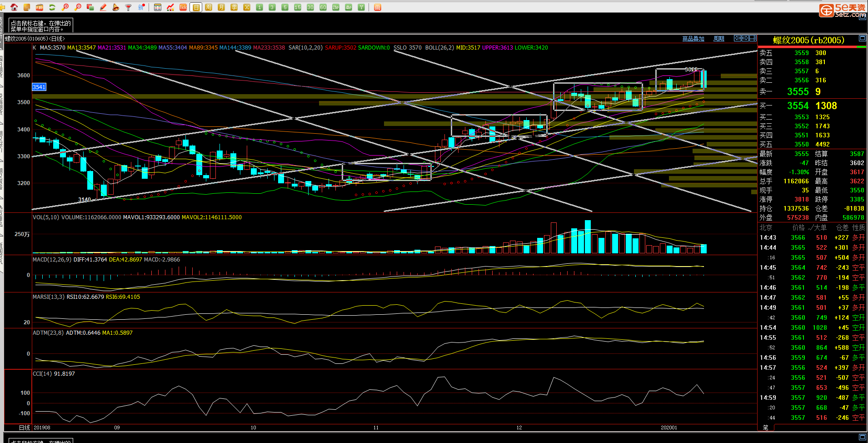This screenshot has width=868, height=443.
Task: Click the blue 3541 price marker
Action: coord(39,87)
